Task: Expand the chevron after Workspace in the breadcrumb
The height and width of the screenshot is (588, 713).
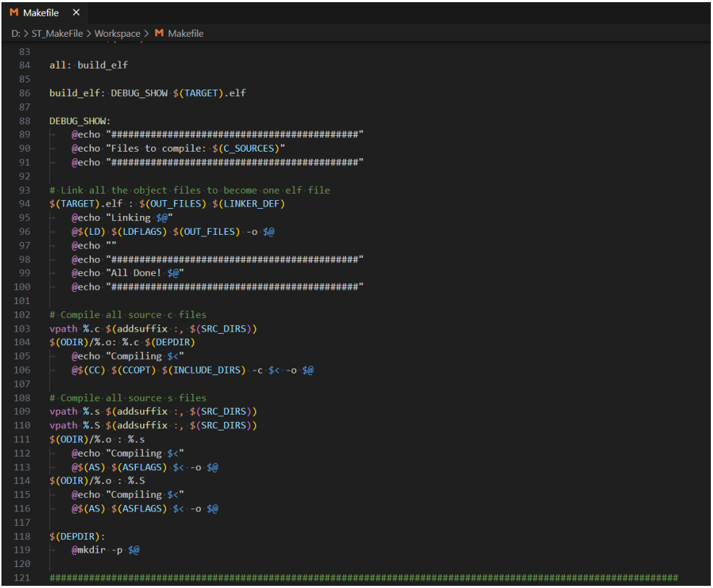Action: (x=147, y=34)
